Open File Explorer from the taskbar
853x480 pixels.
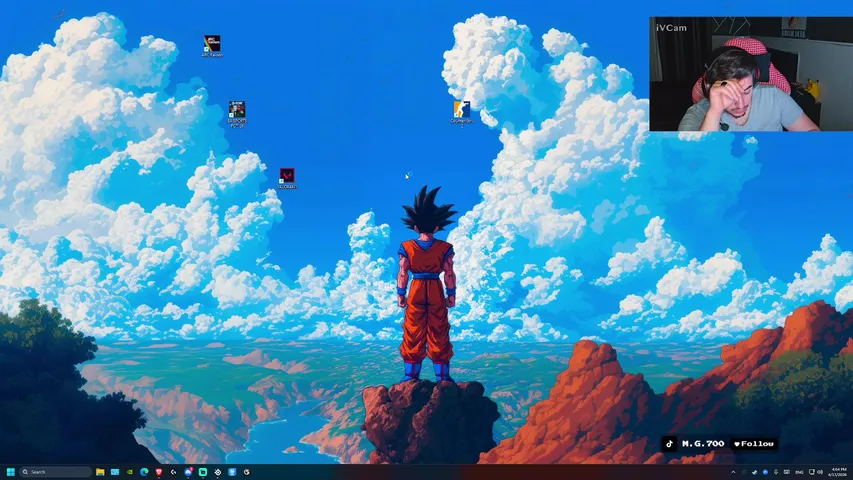[100, 472]
